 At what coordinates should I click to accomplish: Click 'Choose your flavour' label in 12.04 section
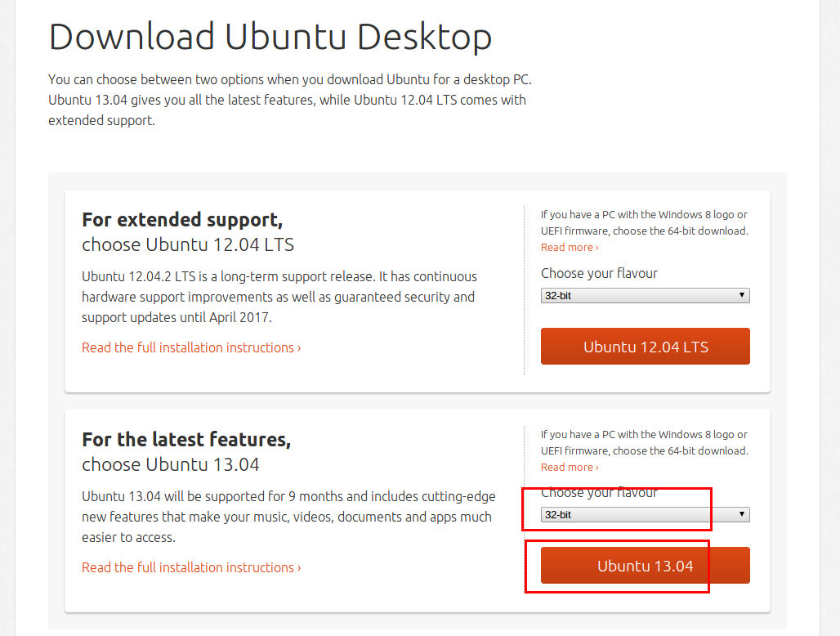coord(599,273)
